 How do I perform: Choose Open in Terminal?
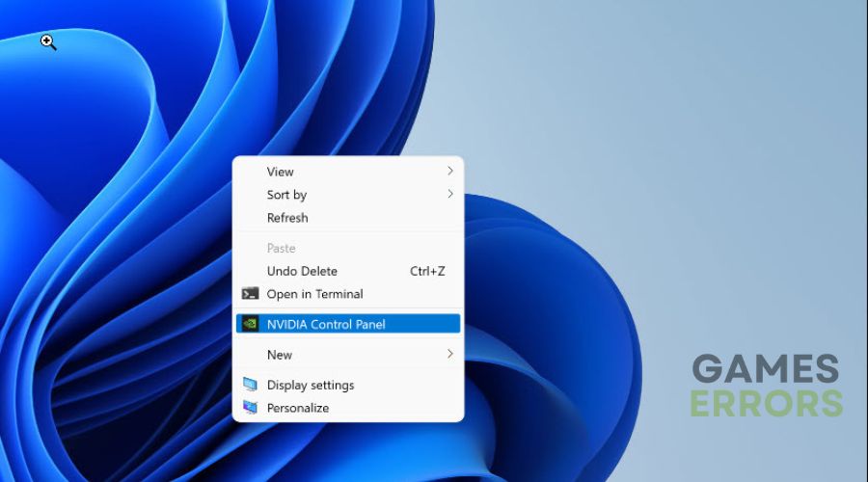[x=348, y=294]
